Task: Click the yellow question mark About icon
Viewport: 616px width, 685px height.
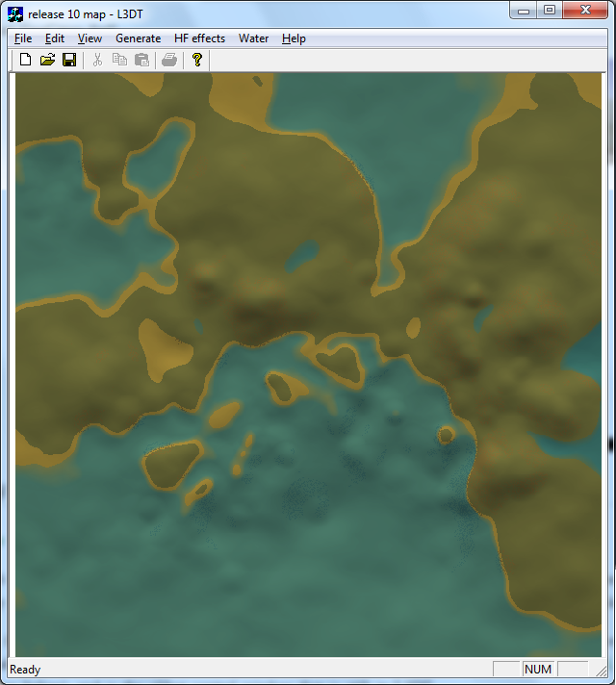Action: [197, 60]
